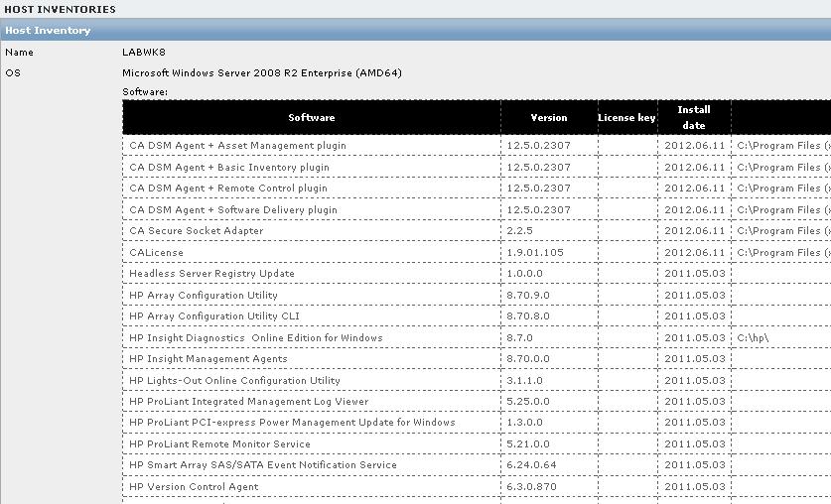Select CA DSM Agent + Remote Control plugin row
Screen dimensions: 831x504
coord(228,188)
